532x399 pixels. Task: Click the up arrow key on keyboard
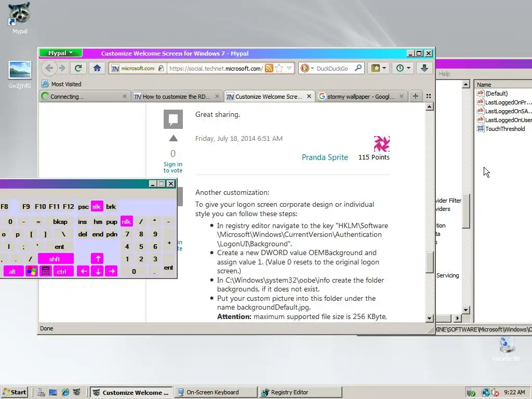[x=98, y=259]
